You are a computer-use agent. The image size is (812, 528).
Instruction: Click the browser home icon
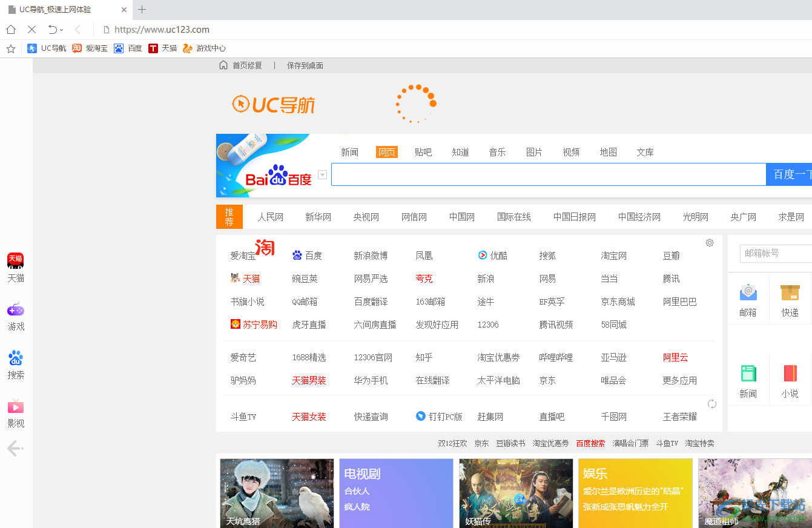11,30
